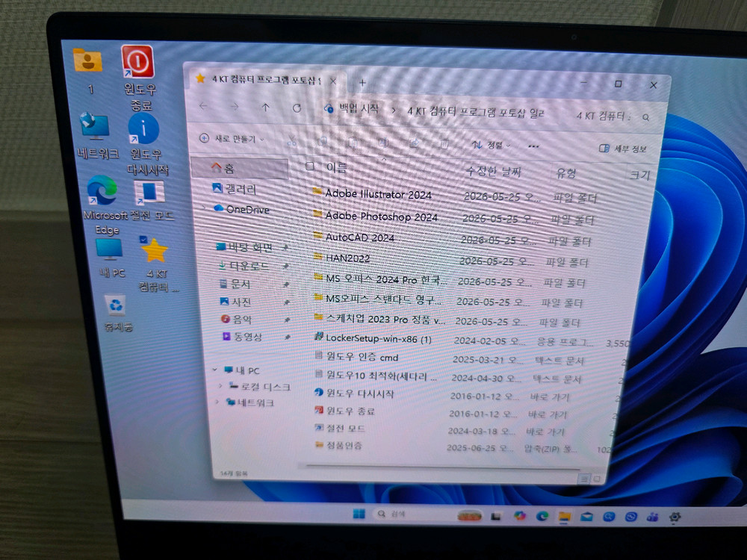This screenshot has width=747, height=560.
Task: Click the Cut scissors icon in Explorer toolbar
Action: point(291,141)
